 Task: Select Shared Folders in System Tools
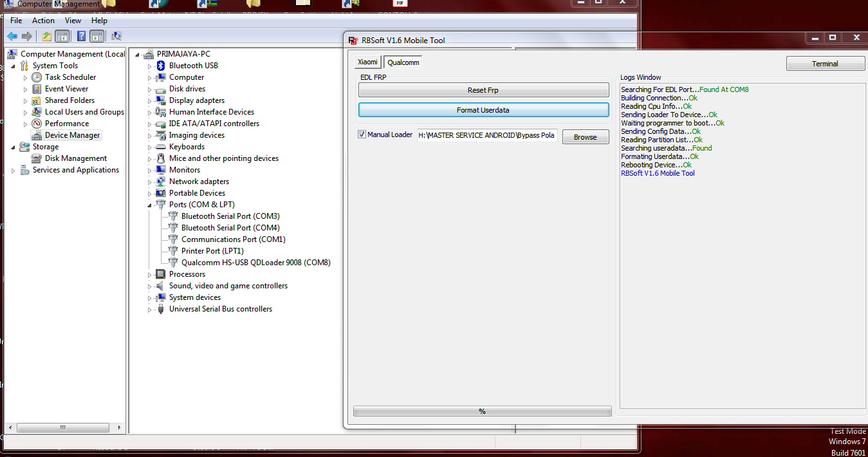(x=69, y=100)
